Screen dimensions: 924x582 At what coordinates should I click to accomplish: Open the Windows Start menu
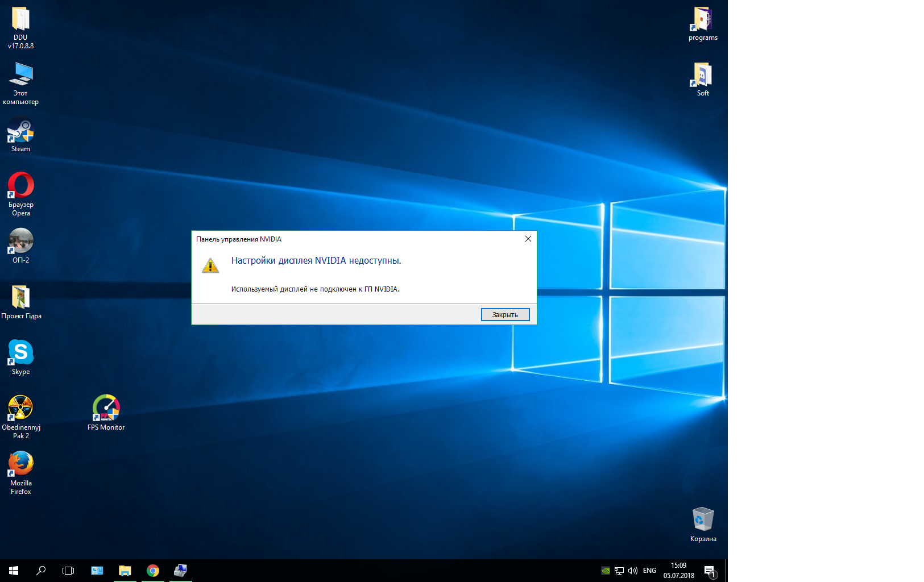tap(14, 570)
